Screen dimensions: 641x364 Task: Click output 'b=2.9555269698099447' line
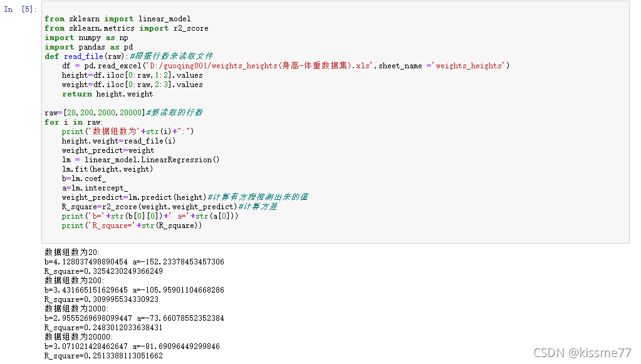(x=134, y=318)
